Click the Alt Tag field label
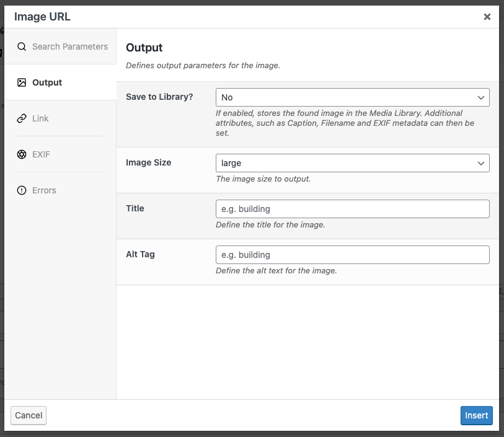The height and width of the screenshot is (437, 504). 140,254
